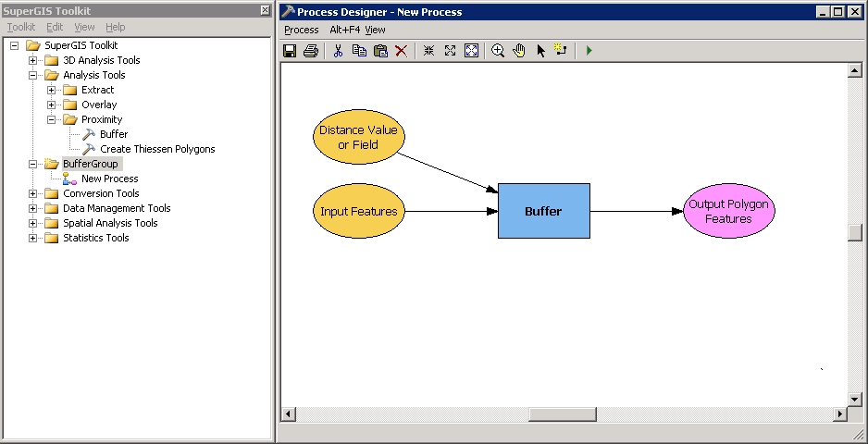Select Create Thiessen Polygons tool
The width and height of the screenshot is (868, 444).
click(x=156, y=149)
